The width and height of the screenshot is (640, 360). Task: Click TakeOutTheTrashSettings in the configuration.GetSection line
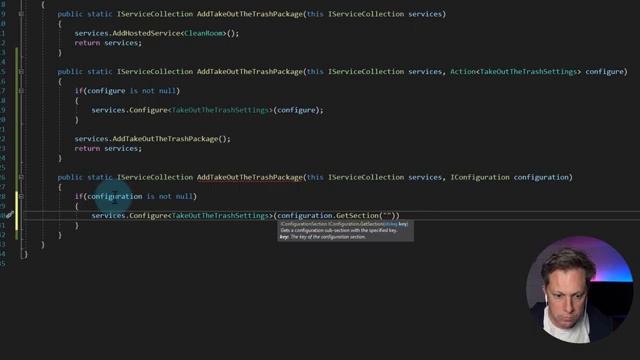click(220, 216)
